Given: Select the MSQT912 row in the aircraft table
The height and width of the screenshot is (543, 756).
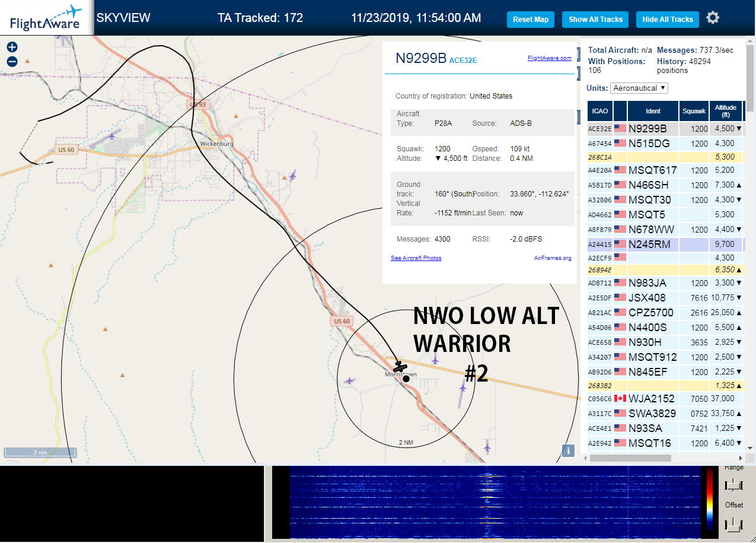Looking at the screenshot, I should coord(666,357).
